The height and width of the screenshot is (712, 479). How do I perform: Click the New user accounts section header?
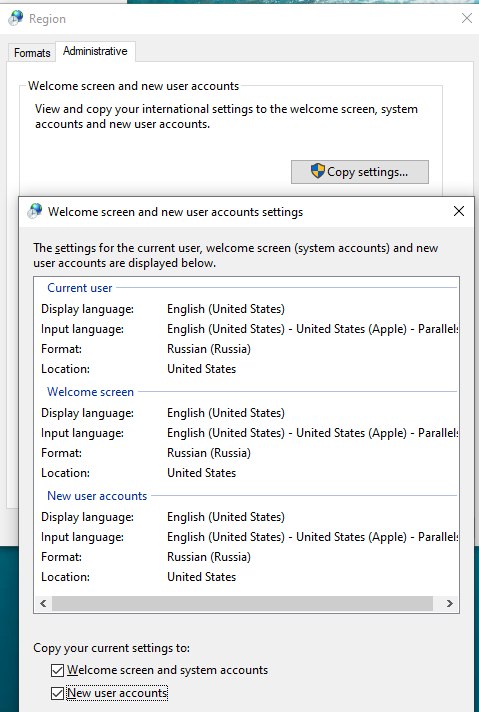click(x=97, y=496)
